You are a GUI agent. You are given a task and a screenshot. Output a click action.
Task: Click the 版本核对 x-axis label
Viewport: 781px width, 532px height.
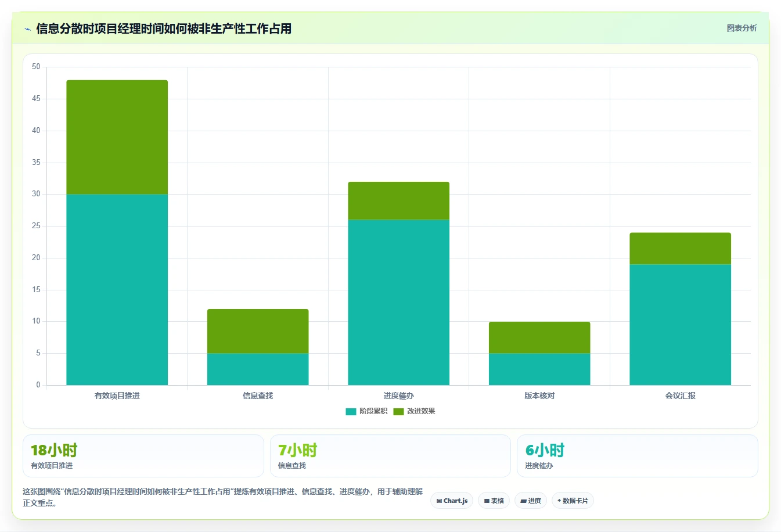pos(539,396)
